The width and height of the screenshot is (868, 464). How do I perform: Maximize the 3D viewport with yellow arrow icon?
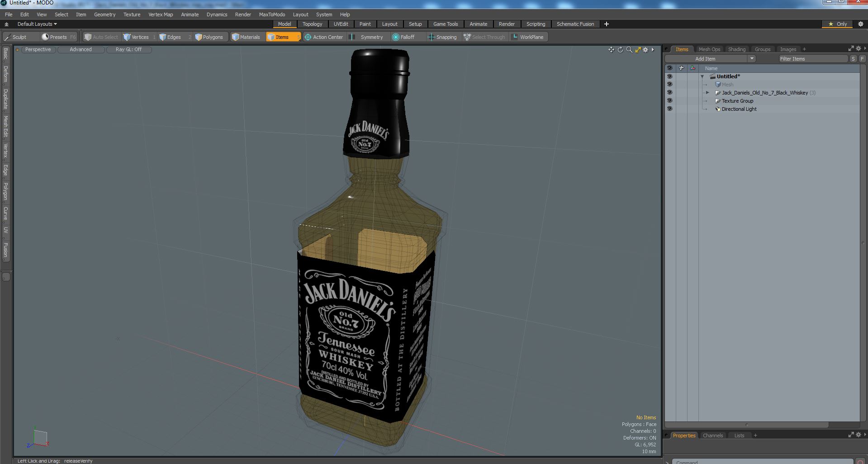click(638, 50)
